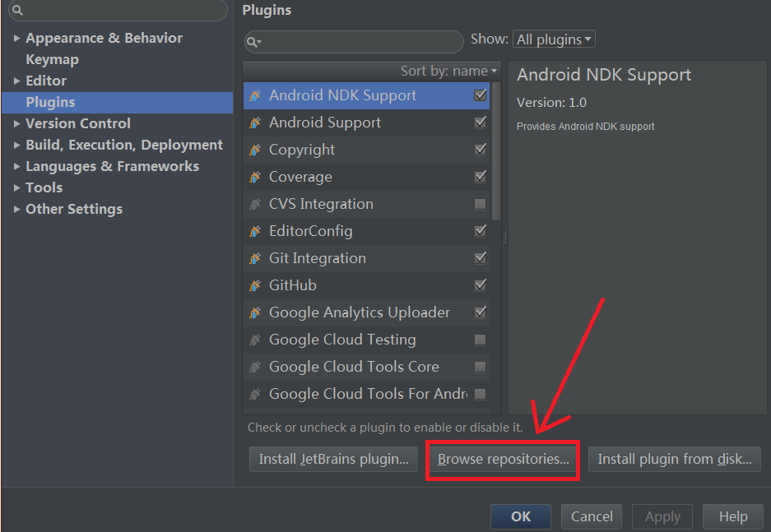Click the Git Integration plugin icon
Screen dimensions: 771x532
click(x=255, y=258)
